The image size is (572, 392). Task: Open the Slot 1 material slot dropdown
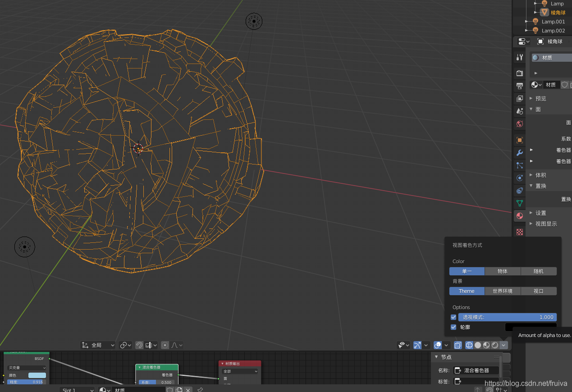click(x=78, y=390)
